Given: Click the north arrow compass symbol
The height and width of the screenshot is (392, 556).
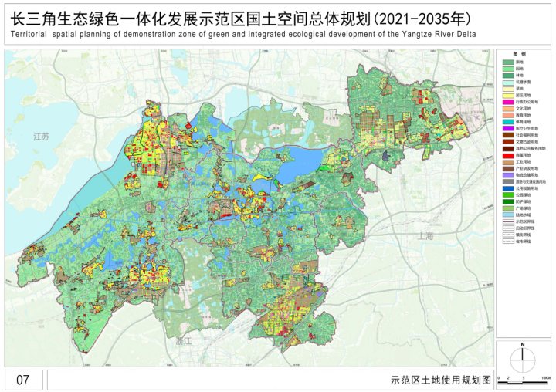Looking at the screenshot, I should 523,360.
